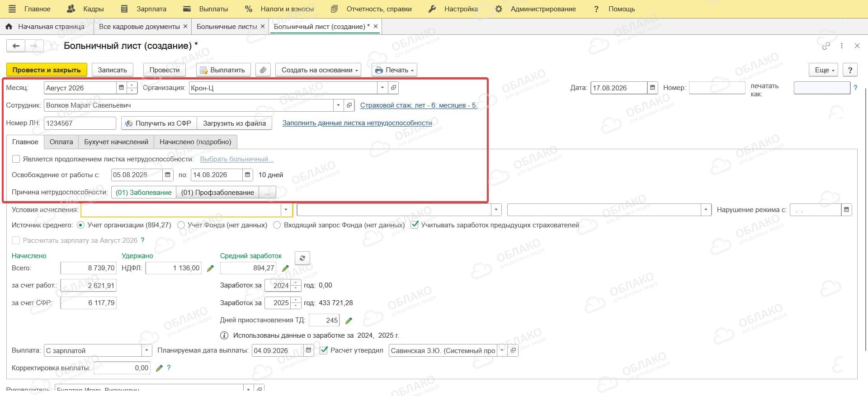Open Страховой стаж link
This screenshot has height=396, width=868.
419,105
